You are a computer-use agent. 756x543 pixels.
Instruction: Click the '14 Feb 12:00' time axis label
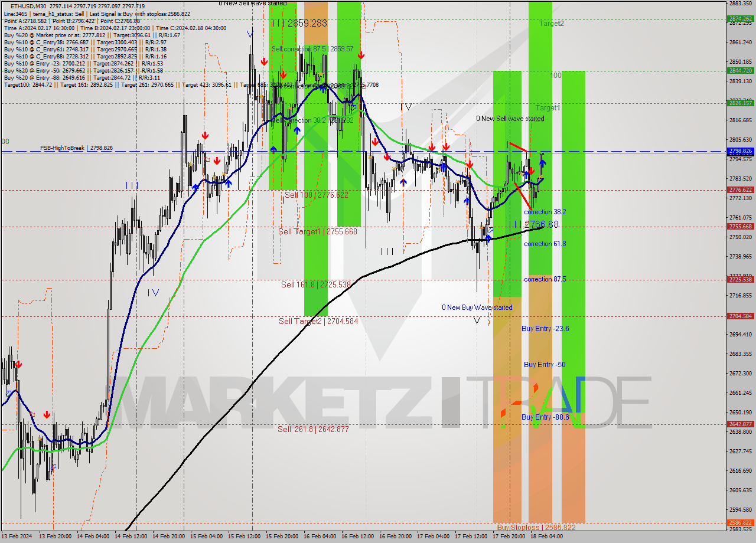[129, 537]
